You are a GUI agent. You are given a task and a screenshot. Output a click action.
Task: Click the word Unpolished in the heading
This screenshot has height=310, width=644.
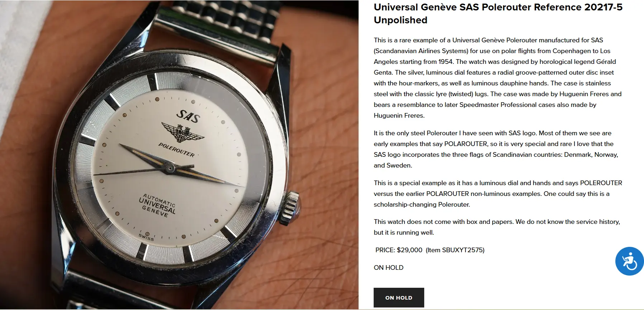pos(401,20)
